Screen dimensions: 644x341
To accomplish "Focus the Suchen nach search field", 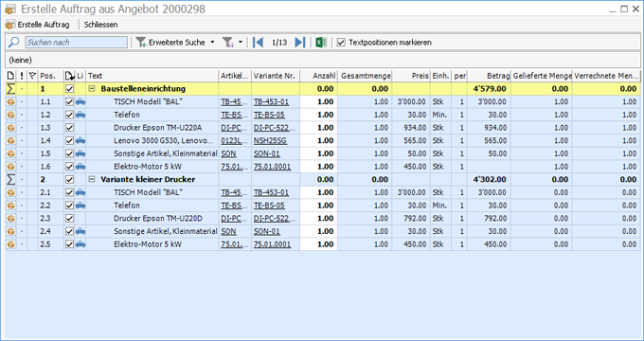I will click(77, 43).
